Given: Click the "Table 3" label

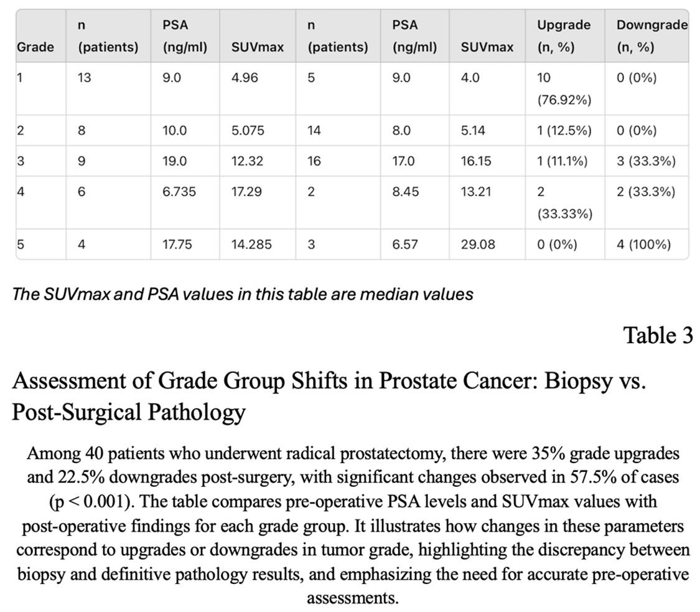Looking at the screenshot, I should [658, 336].
